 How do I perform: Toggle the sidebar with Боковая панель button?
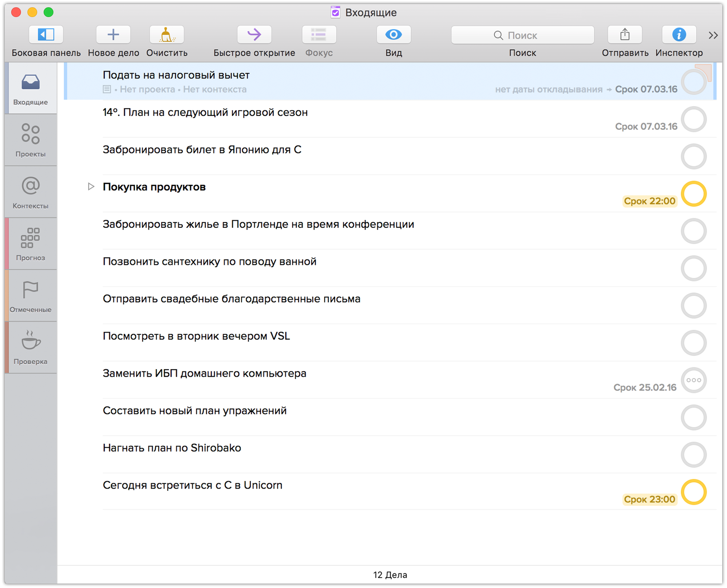[x=46, y=35]
